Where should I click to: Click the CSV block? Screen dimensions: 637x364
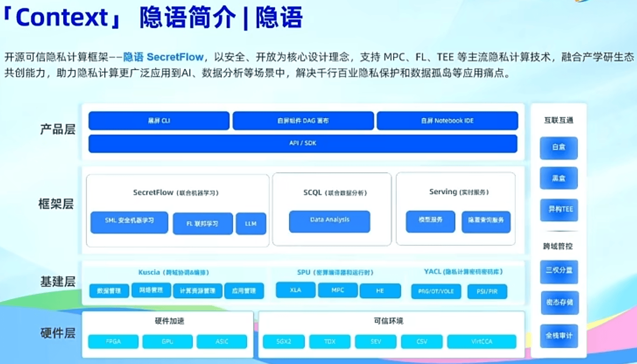(422, 342)
